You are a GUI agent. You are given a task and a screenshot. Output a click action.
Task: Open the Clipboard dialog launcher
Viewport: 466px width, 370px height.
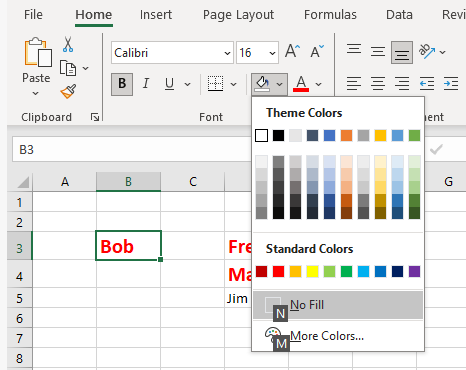(x=95, y=117)
